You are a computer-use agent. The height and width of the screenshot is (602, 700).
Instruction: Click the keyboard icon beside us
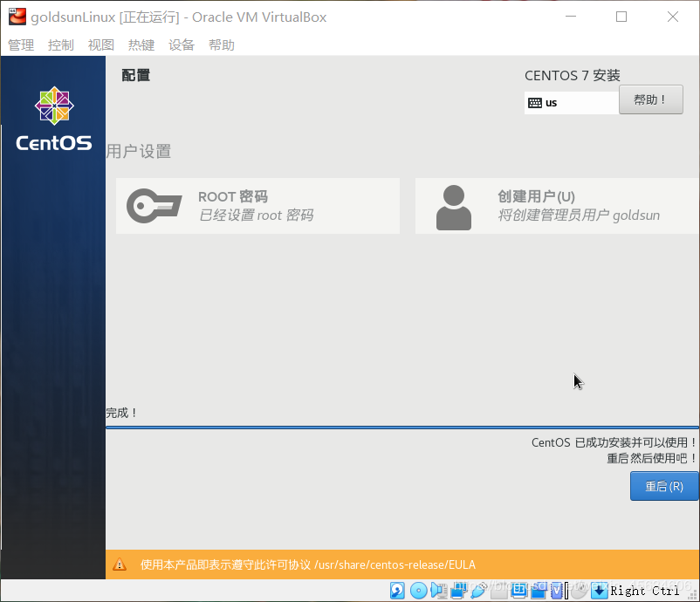click(x=535, y=103)
